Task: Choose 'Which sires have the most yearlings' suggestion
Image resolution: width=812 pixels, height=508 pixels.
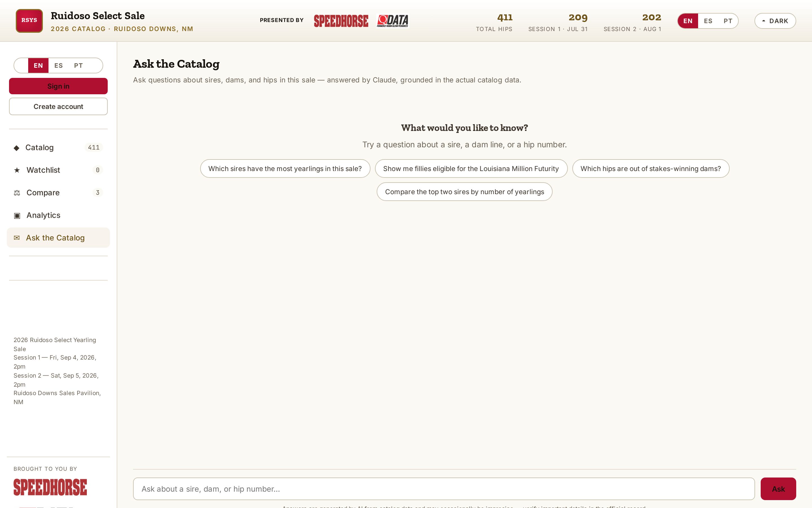Action: [x=285, y=169]
